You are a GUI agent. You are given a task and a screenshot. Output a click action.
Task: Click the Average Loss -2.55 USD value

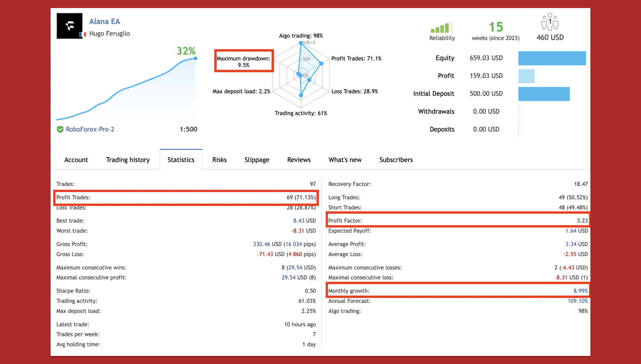[576, 254]
